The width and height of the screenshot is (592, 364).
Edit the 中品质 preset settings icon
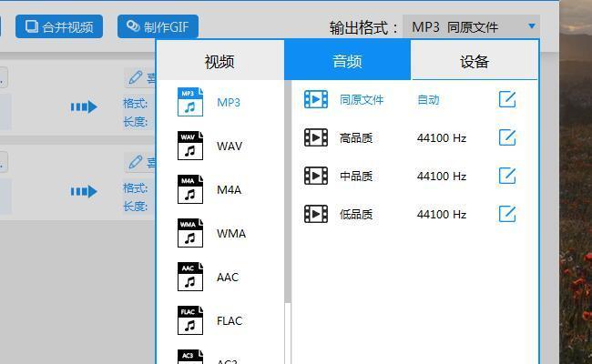point(507,176)
